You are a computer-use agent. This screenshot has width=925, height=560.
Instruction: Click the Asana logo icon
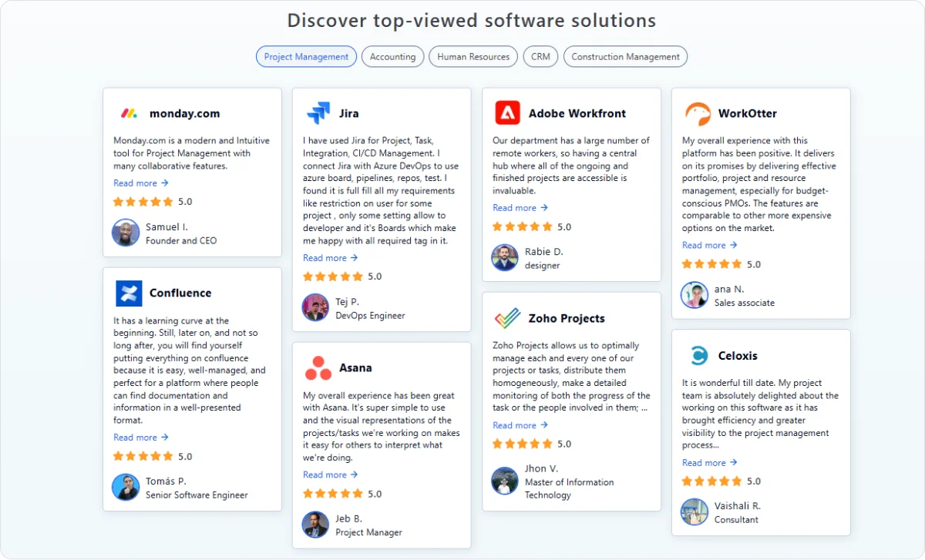(318, 368)
